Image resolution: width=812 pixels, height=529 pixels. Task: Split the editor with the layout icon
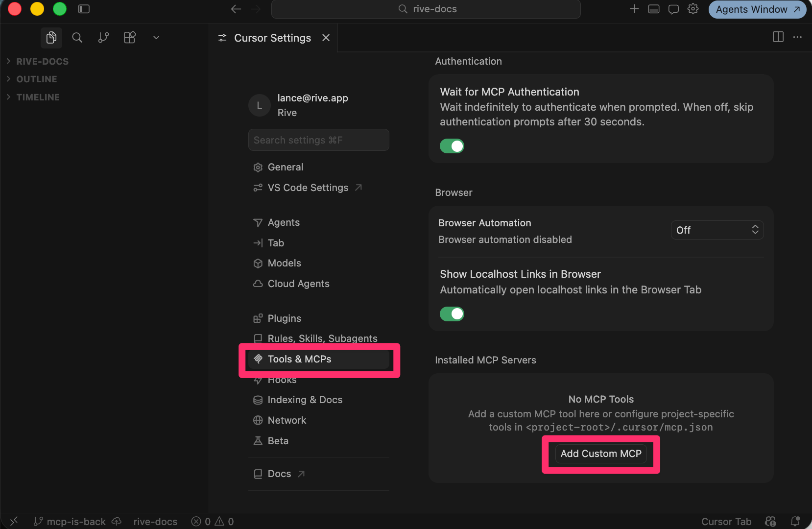point(778,37)
